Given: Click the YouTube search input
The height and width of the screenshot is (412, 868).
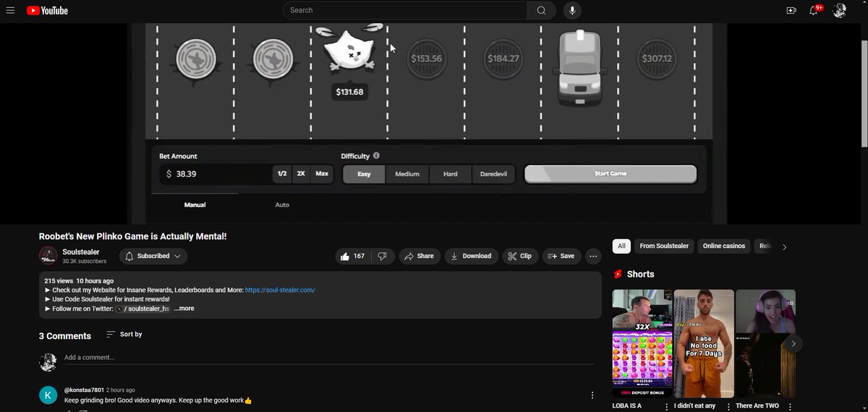Looking at the screenshot, I should [405, 10].
